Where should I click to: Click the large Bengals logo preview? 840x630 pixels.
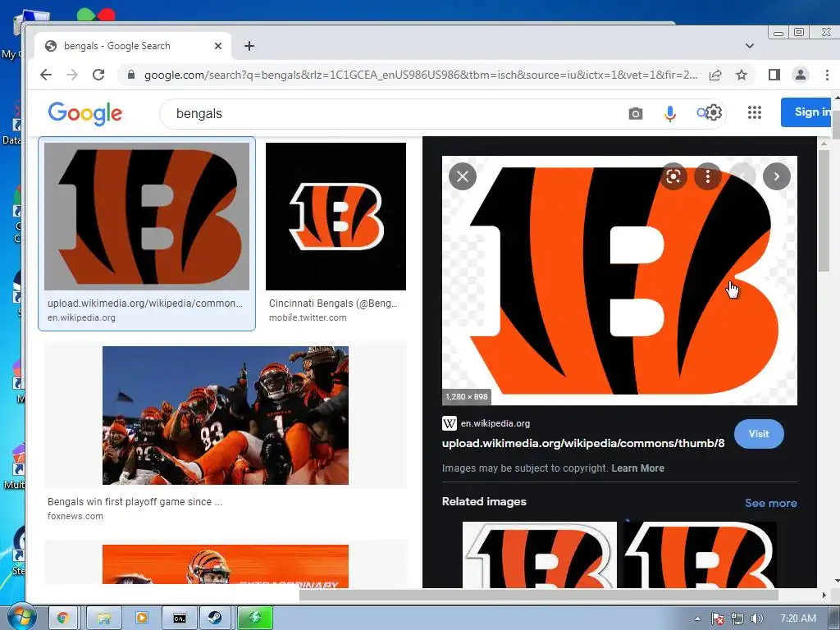[619, 281]
